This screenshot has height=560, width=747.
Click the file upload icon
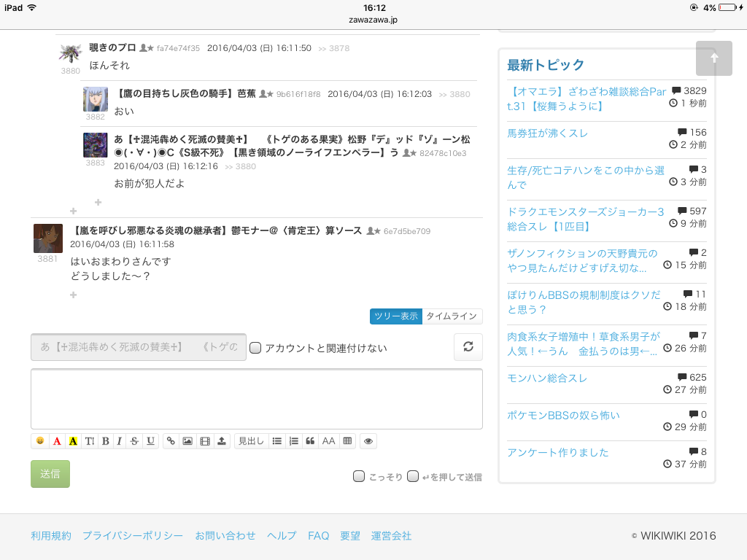222,441
